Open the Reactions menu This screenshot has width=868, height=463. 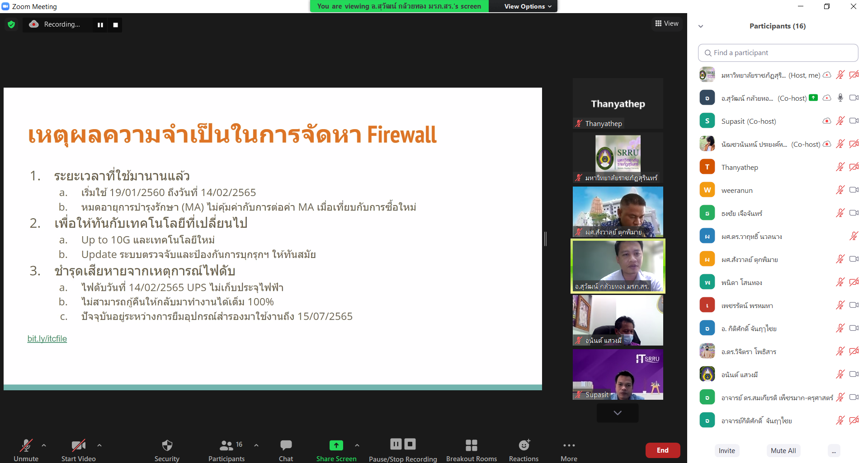(x=524, y=450)
